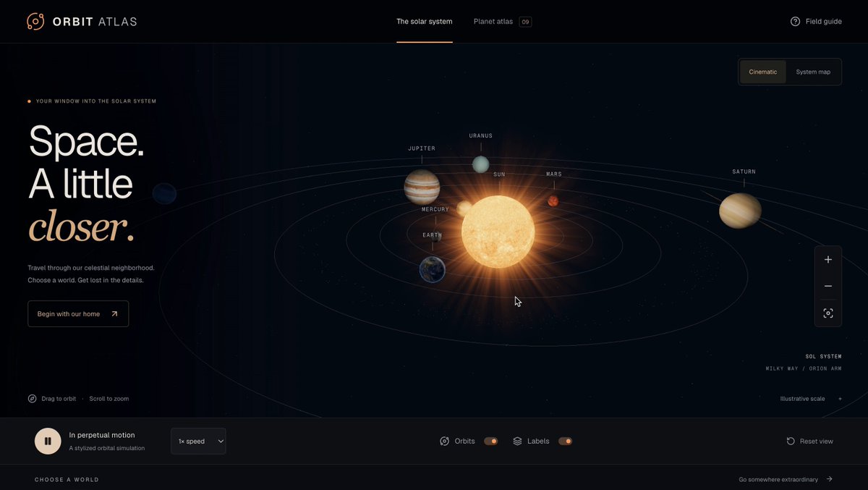Pause the orbital simulation
Screen dimensions: 868x490
48,441
